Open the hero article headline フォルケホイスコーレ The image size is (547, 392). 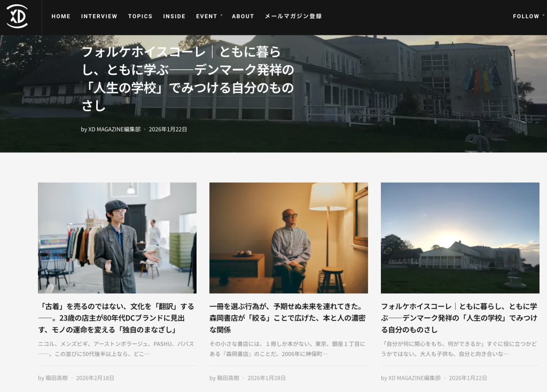click(x=187, y=79)
